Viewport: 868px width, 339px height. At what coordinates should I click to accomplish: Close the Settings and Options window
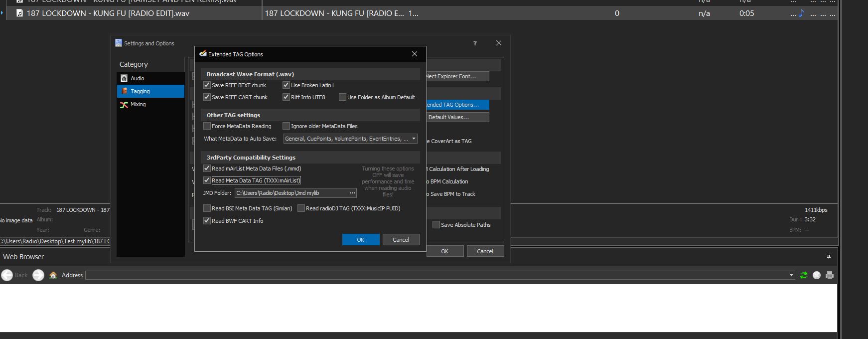coord(499,43)
